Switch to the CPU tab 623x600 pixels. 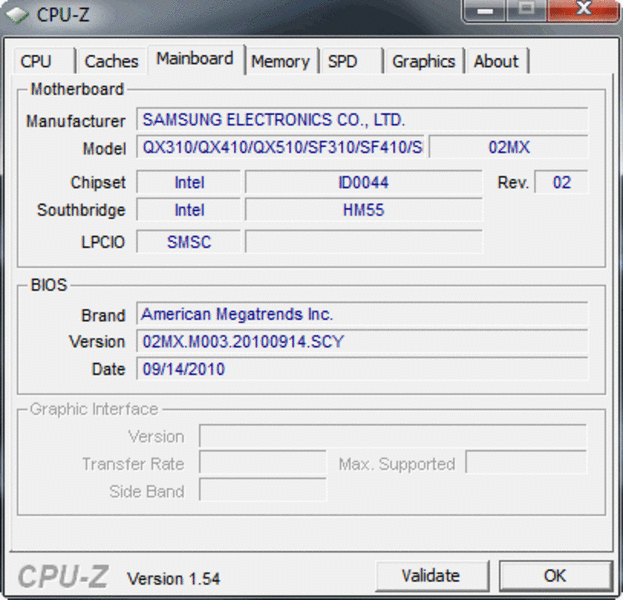44,61
